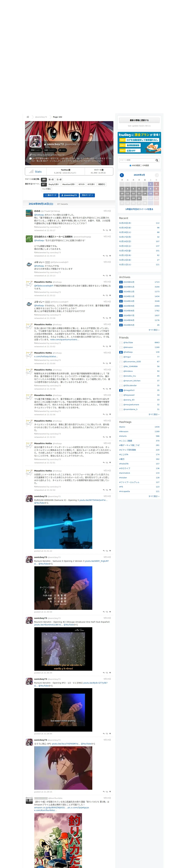Click the blue @sonicboy73 button
This screenshot has width=186, height=868.
69,195
